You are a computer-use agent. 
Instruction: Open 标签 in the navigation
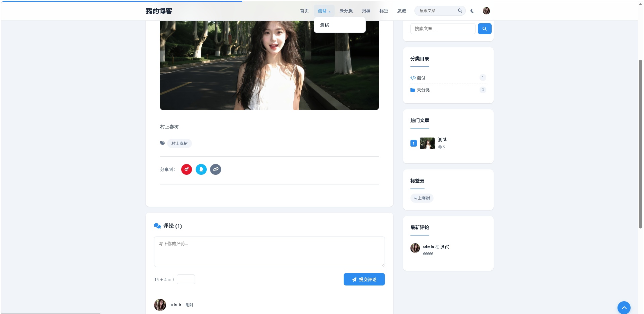tap(384, 11)
